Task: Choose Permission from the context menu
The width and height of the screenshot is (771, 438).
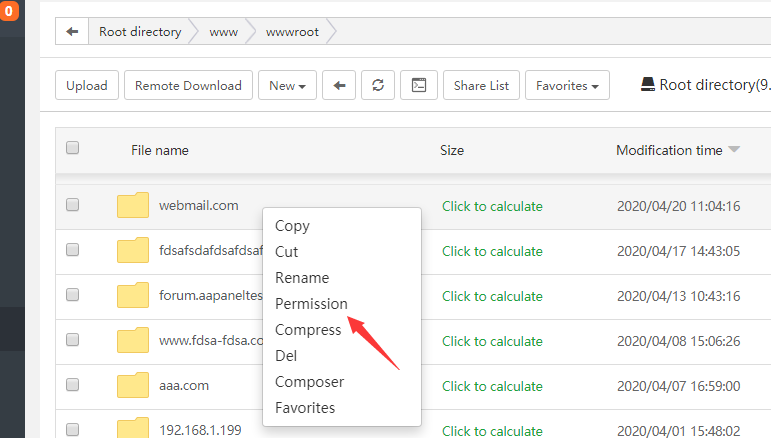Action: pos(311,304)
